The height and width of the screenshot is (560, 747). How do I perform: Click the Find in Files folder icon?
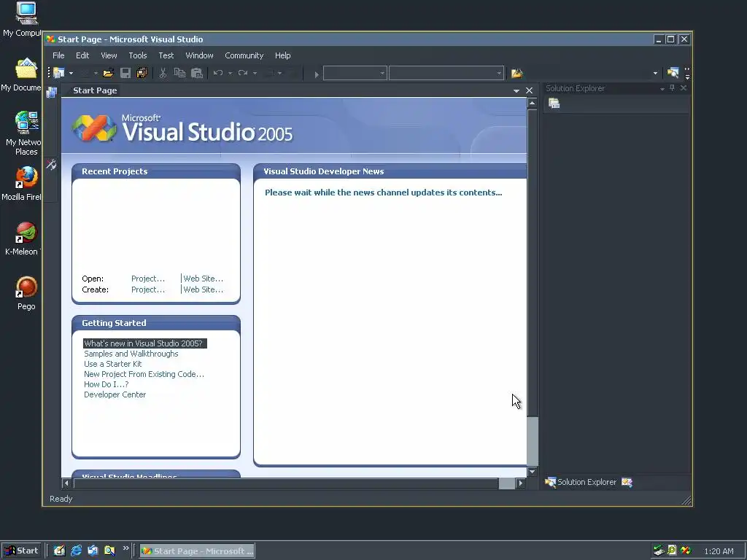(517, 73)
